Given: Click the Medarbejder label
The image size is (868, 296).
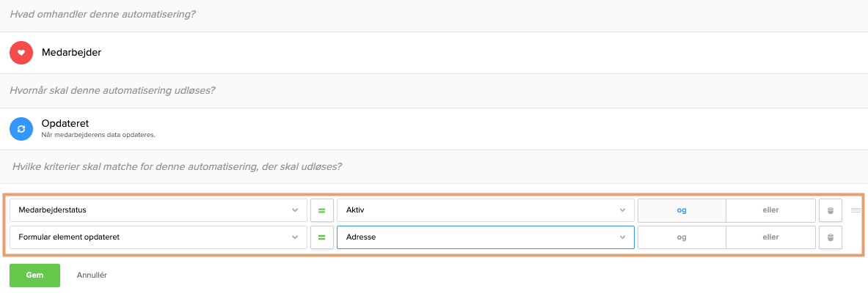Looking at the screenshot, I should pos(71,53).
